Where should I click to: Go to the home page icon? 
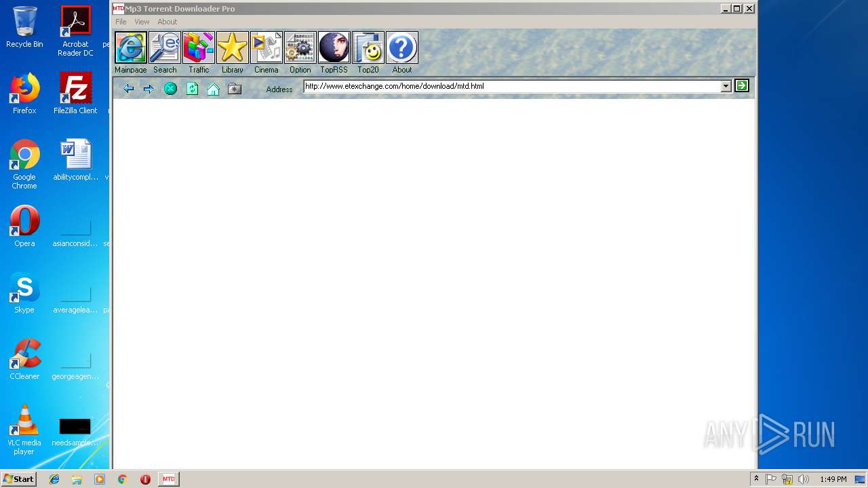(213, 89)
